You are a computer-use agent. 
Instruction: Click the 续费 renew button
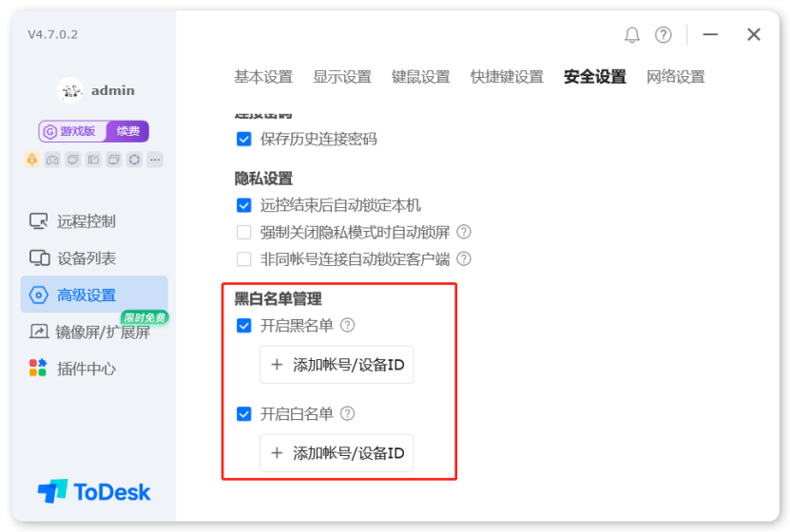(x=128, y=131)
